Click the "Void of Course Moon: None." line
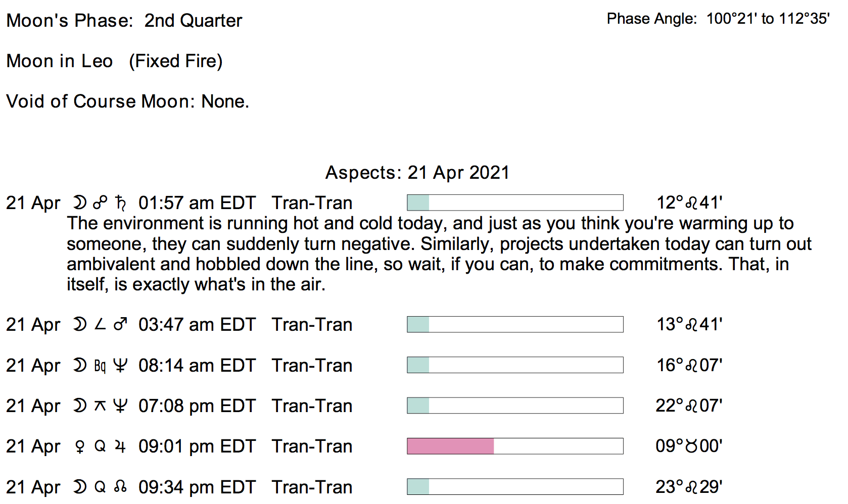 (127, 102)
